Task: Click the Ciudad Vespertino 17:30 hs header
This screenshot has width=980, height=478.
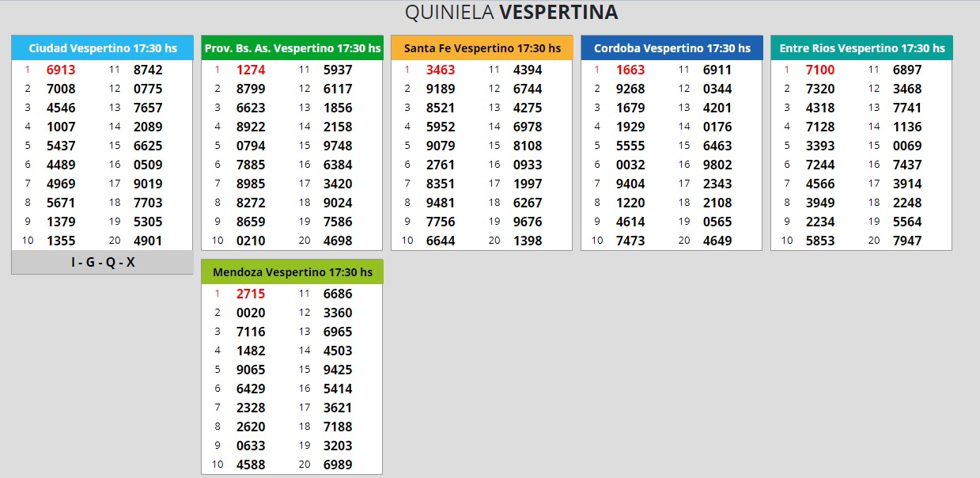Action: [103, 48]
